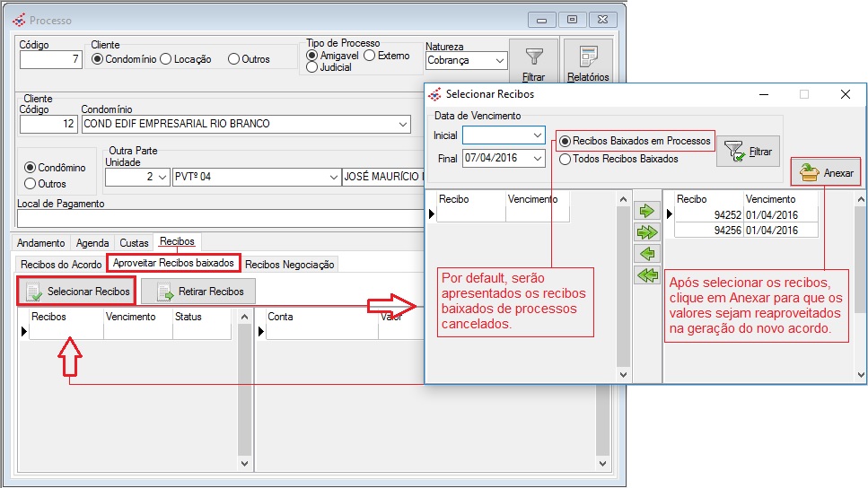
Task: Switch to the Andamento tab
Action: 41,243
